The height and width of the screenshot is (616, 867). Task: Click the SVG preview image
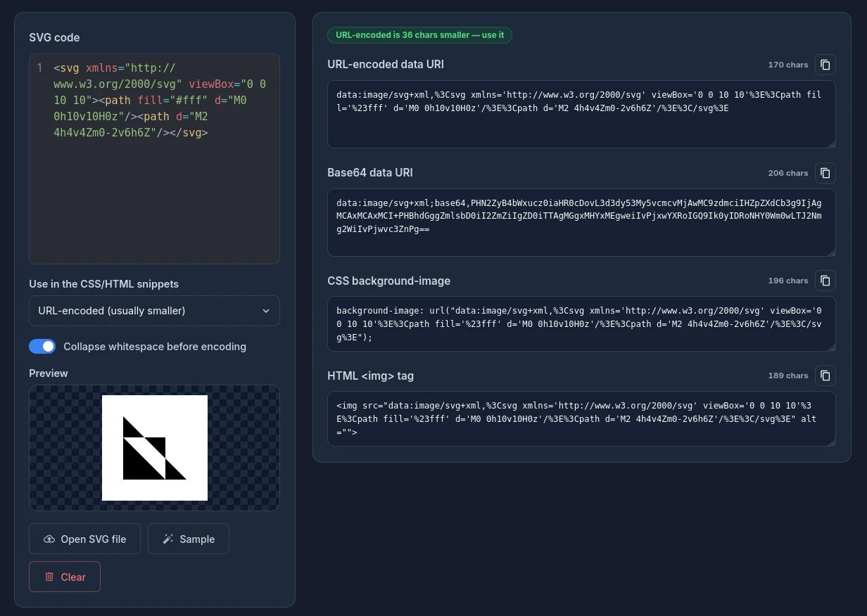(155, 448)
